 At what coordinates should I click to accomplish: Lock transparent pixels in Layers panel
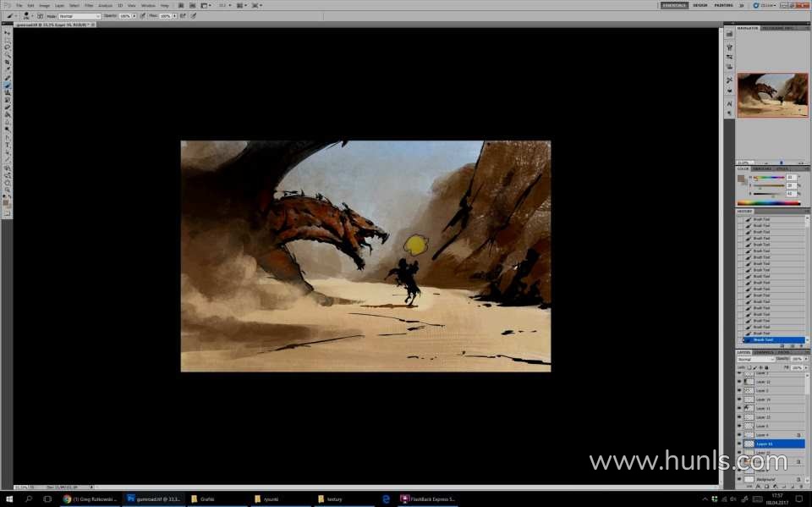pos(749,367)
